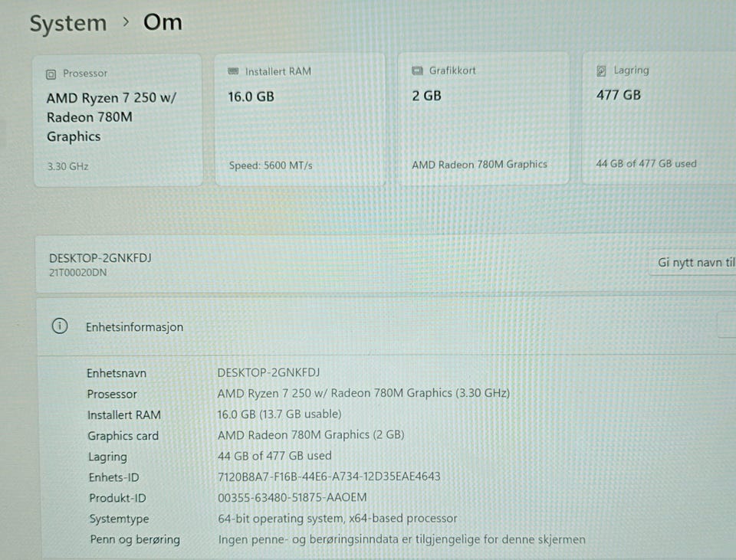Click the "Enhetsinformasjon" heading text
The image size is (736, 560).
point(135,327)
